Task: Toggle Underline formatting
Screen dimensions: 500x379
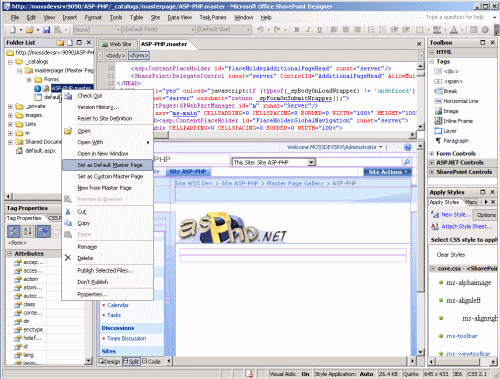Action: [319, 30]
